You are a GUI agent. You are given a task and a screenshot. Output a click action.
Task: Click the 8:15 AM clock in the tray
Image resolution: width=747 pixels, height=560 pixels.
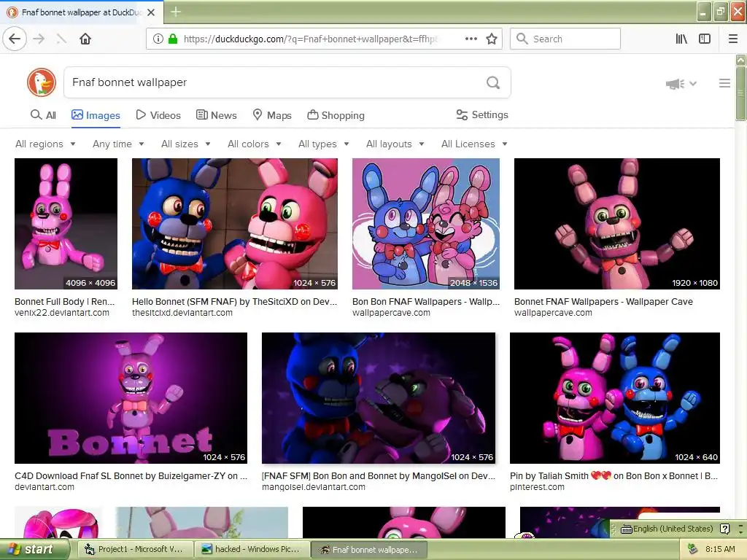coord(720,549)
